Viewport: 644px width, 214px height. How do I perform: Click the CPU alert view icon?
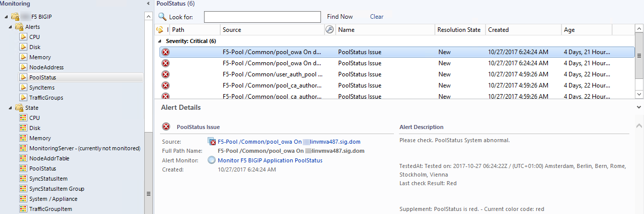coord(23,37)
